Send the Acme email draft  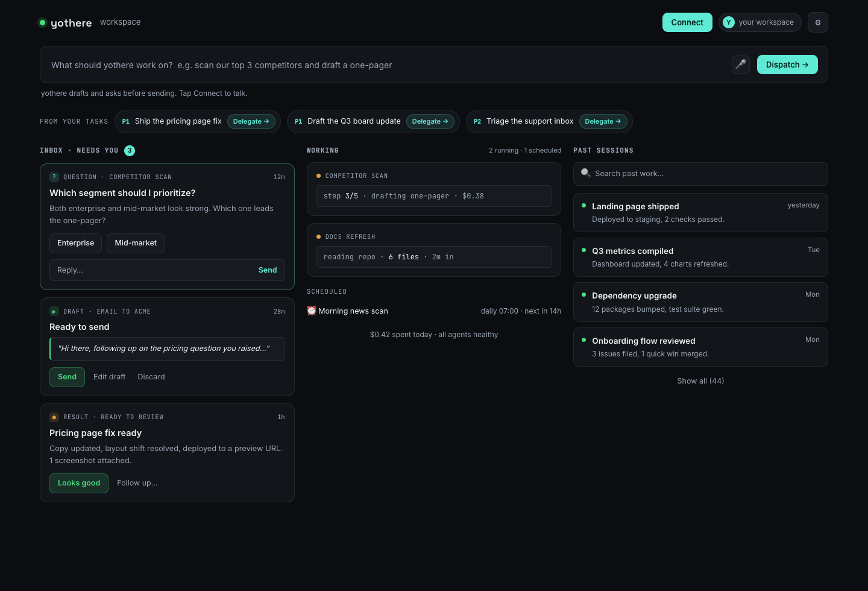pyautogui.click(x=67, y=377)
